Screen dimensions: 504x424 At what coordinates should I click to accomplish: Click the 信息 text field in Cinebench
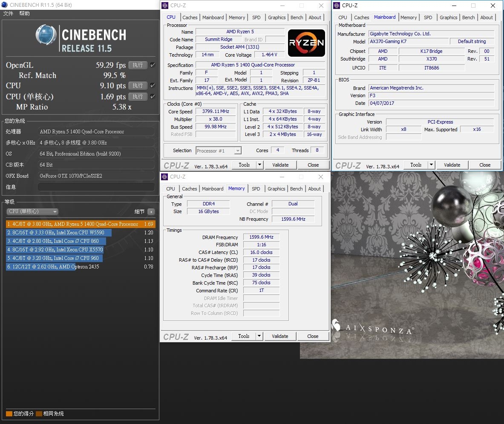point(96,187)
